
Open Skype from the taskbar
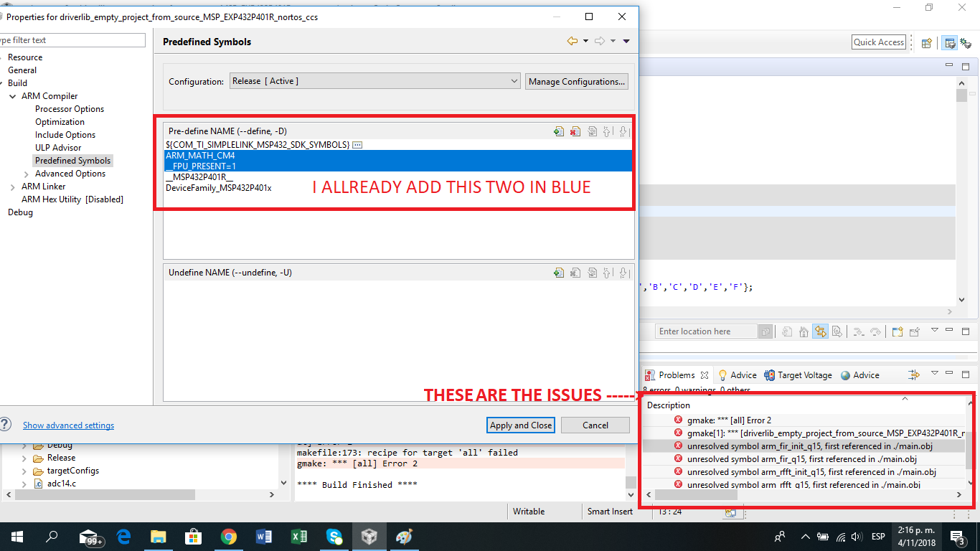pos(334,537)
